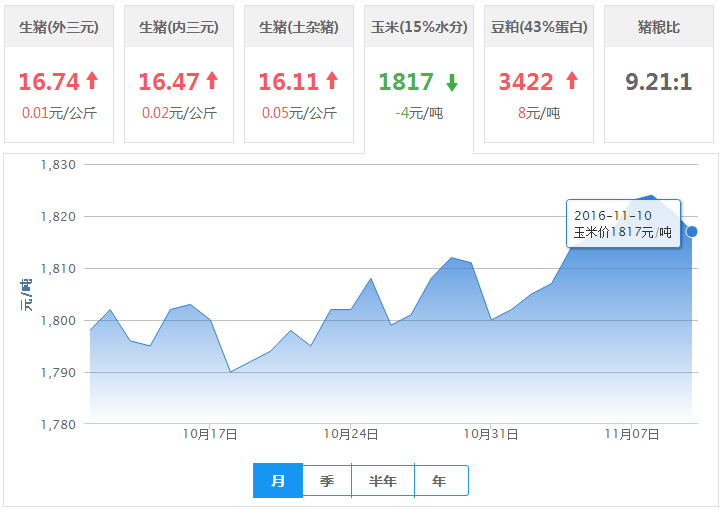Click the 16.47 price value
This screenshot has height=510, width=725.
coord(169,82)
